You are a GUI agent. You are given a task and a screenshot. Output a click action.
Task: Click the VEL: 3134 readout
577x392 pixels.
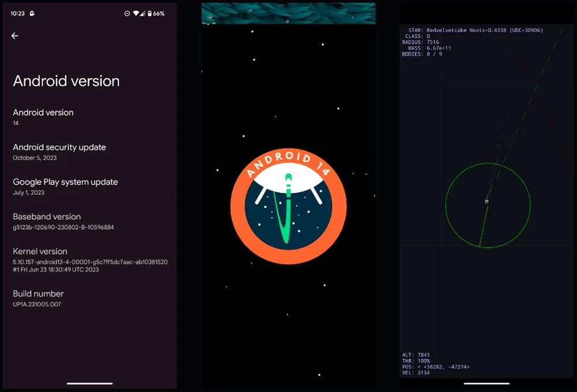416,372
